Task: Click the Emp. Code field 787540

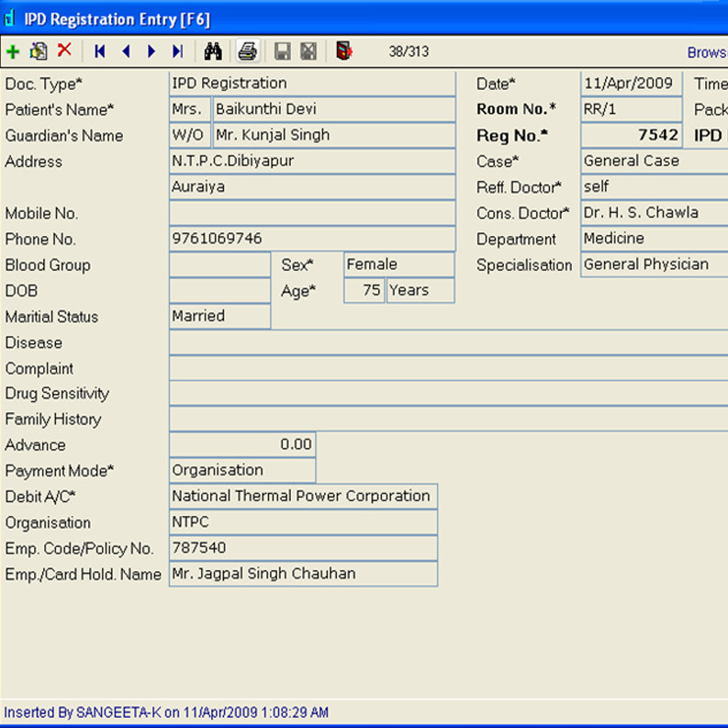Action: pyautogui.click(x=303, y=548)
